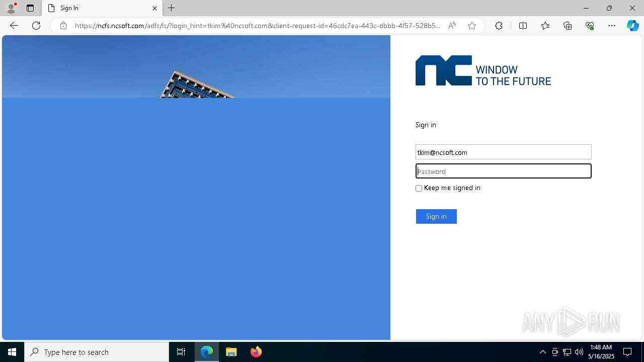Open the Extensions puzzle icon
This screenshot has width=644, height=362.
(499, 26)
